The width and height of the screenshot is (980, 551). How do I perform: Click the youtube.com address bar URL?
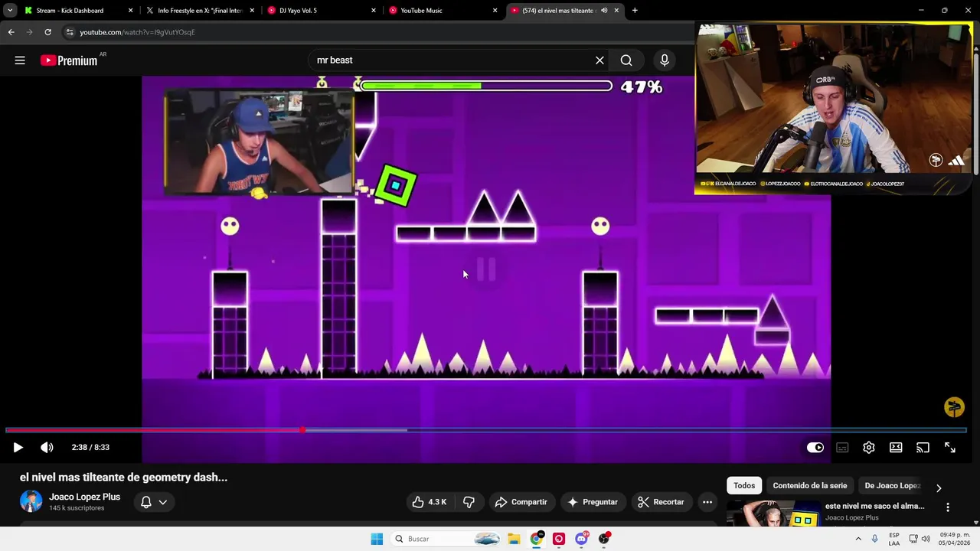pyautogui.click(x=137, y=32)
